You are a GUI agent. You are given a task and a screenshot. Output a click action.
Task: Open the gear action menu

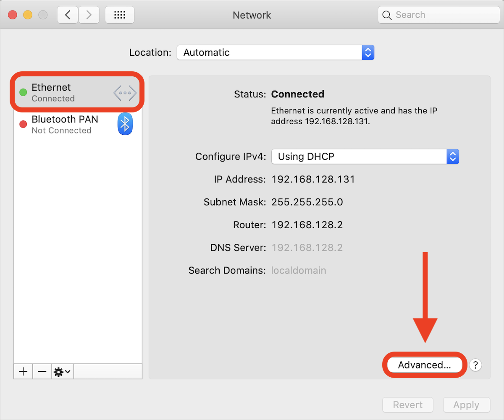pos(62,371)
